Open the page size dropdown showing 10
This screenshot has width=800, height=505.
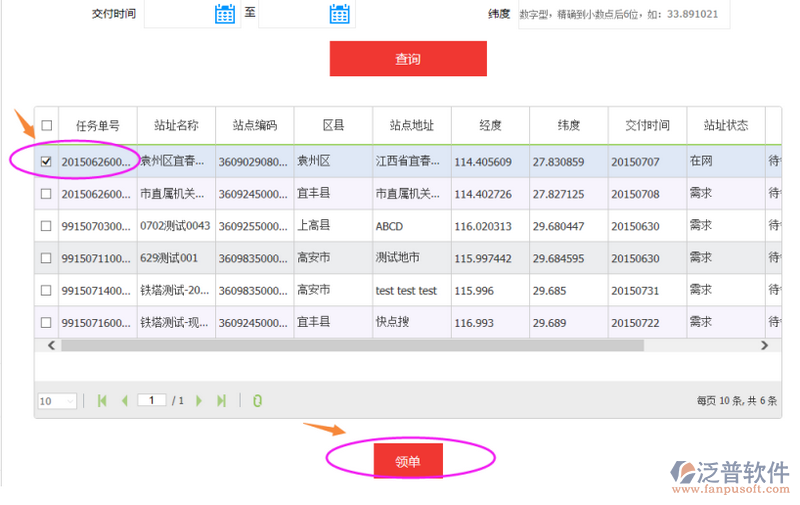(x=57, y=401)
